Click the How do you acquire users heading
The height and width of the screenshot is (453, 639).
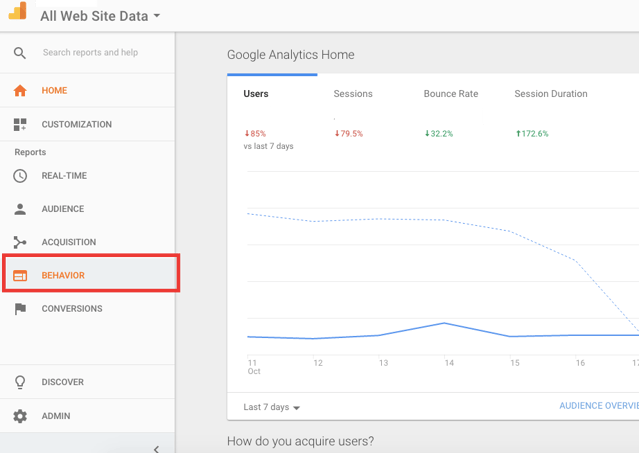click(x=300, y=441)
